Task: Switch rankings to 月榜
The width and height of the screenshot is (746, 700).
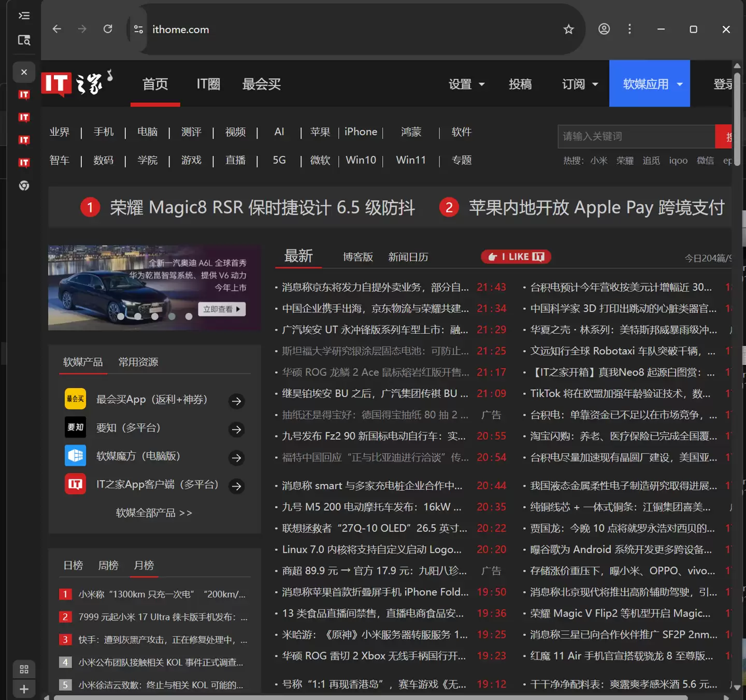Action: tap(144, 565)
